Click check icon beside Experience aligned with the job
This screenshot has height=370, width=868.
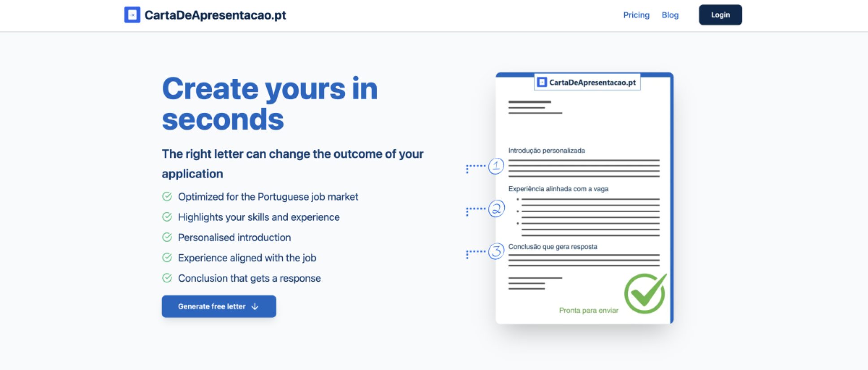(x=167, y=257)
